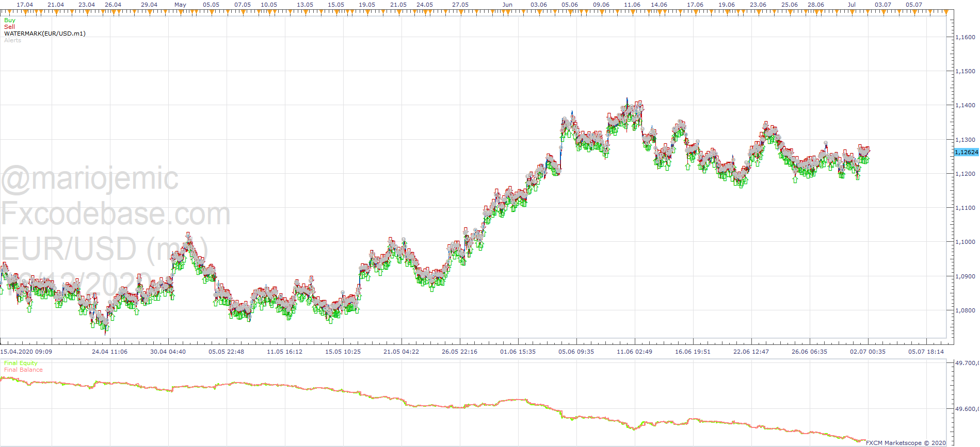The width and height of the screenshot is (980, 447).
Task: Click the '11.05 16:12' time label
Action: 284,352
